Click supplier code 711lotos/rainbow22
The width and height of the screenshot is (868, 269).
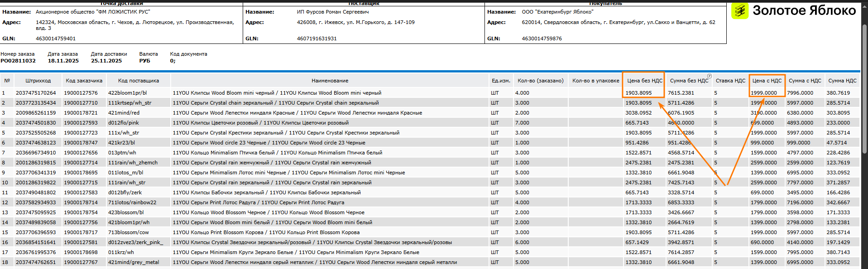pos(132,202)
